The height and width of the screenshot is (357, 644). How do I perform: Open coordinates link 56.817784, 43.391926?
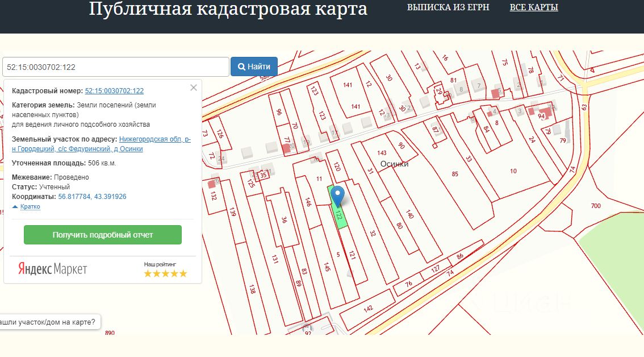(92, 197)
